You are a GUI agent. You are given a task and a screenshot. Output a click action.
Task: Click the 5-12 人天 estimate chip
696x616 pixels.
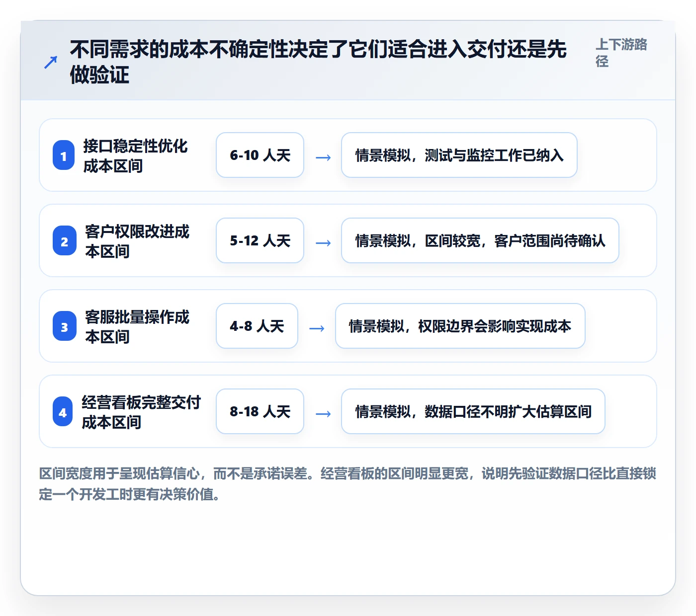tap(260, 240)
